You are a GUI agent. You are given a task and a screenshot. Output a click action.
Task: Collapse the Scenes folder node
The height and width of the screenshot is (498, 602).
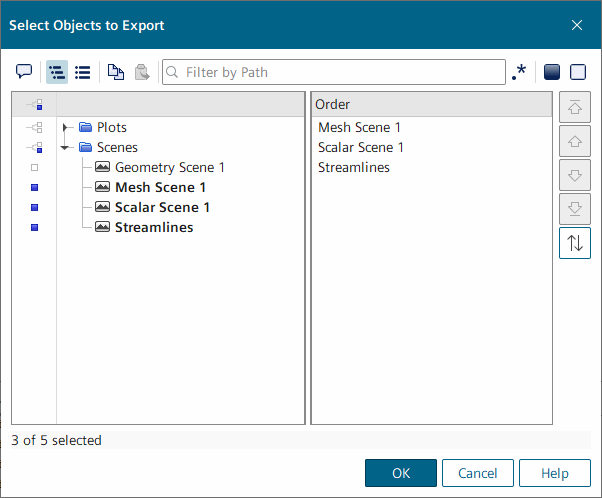66,147
